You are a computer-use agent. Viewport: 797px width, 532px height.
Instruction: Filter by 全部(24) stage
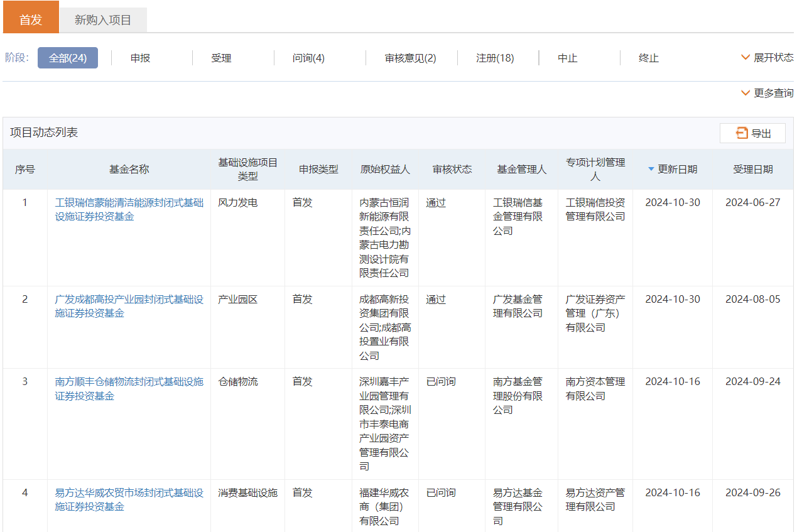pos(68,58)
